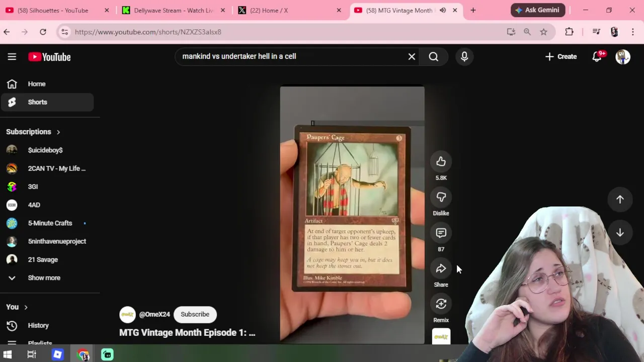The height and width of the screenshot is (362, 644).
Task: Open the browser zoom magnifier icon
Action: coord(527,32)
